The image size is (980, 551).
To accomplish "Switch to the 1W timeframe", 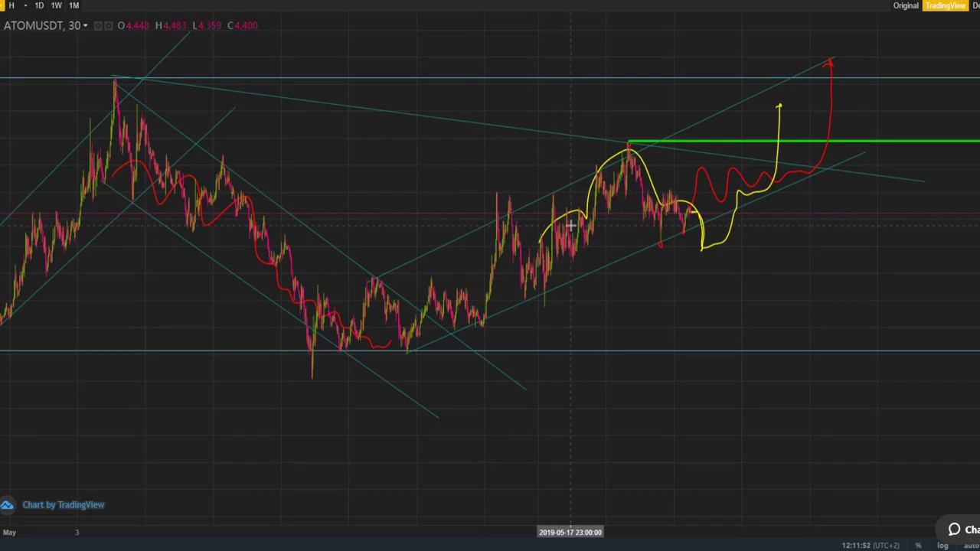I will tap(57, 5).
